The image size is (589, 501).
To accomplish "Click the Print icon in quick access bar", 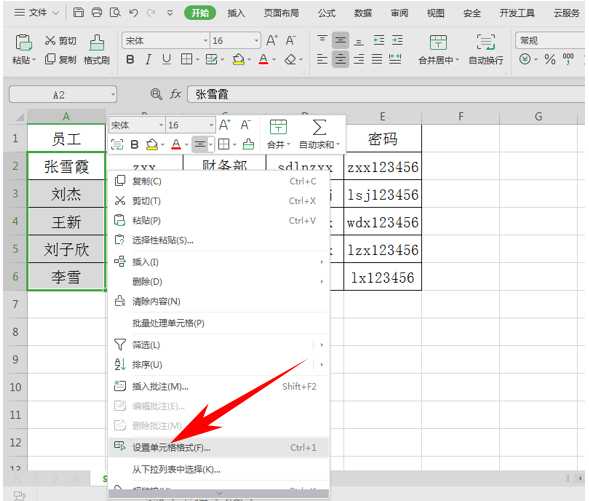I will coord(97,12).
